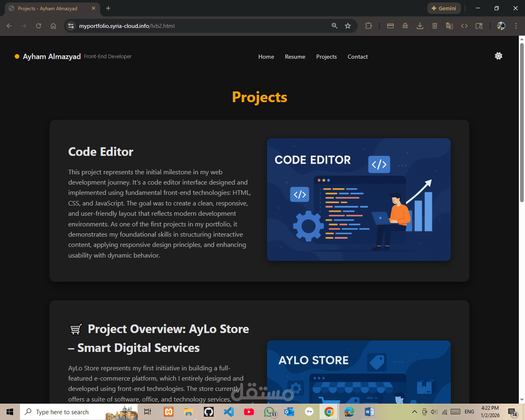
Task: Close the Projects browser tab
Action: pyautogui.click(x=94, y=8)
